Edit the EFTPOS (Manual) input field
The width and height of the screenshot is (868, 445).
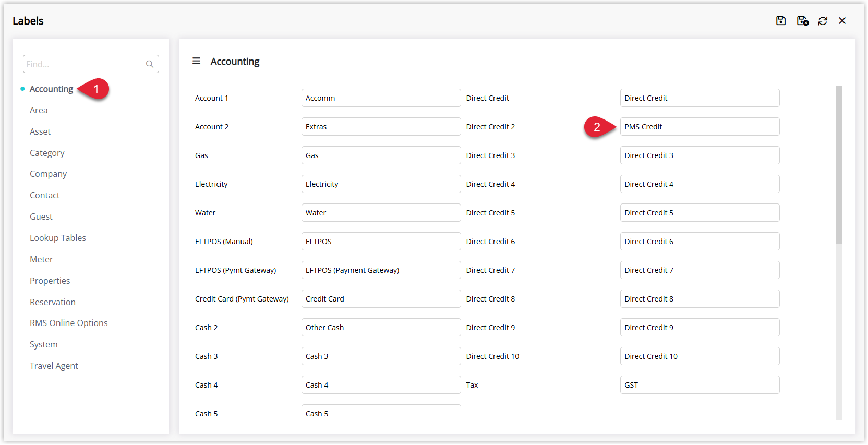pos(381,242)
